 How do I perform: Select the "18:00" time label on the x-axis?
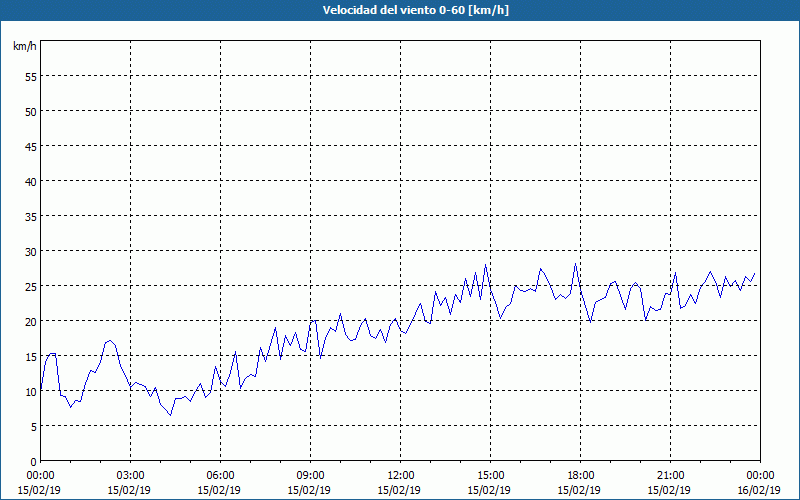(x=581, y=476)
